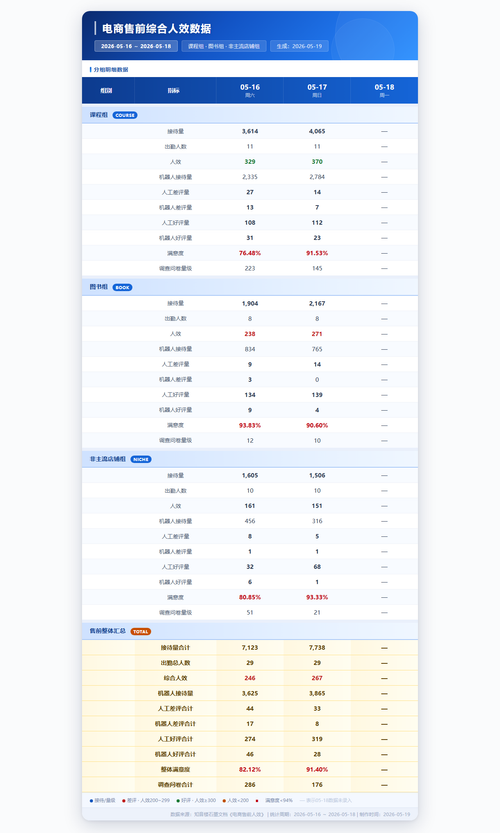Click the 售前整体汇总 section heading

point(108,631)
